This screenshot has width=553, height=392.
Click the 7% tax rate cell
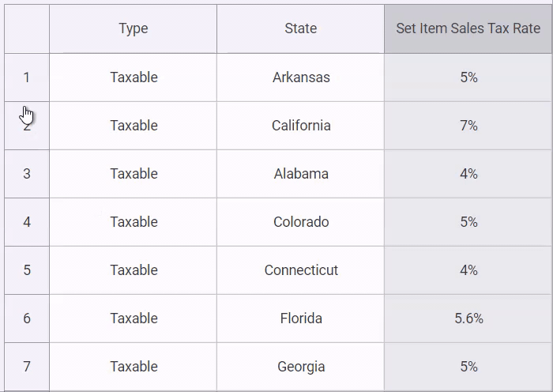pos(468,126)
